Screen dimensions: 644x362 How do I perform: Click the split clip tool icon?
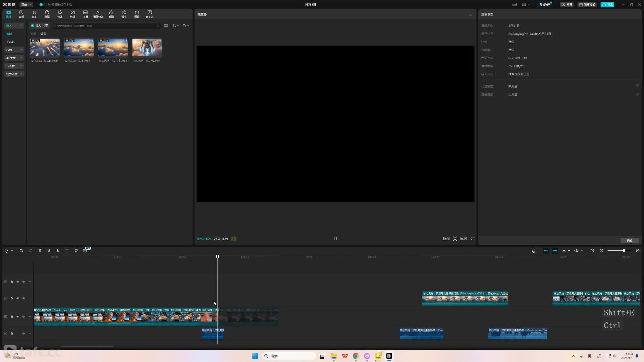40,251
